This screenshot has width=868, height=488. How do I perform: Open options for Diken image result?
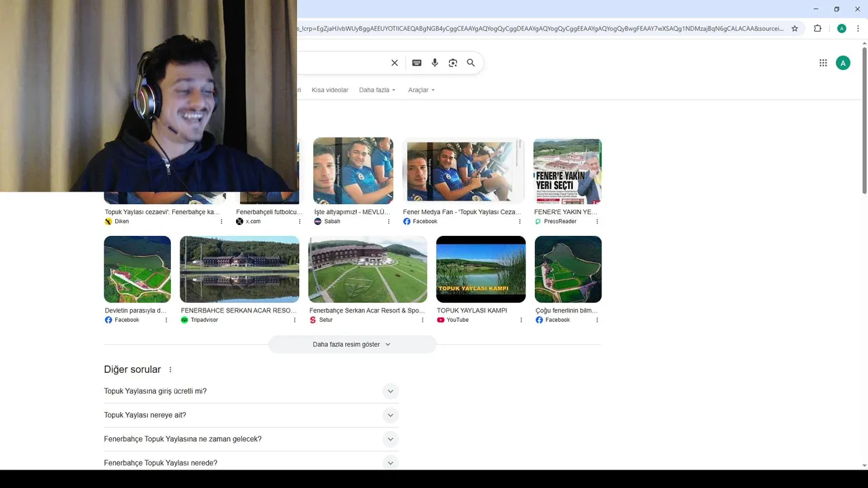coord(221,222)
